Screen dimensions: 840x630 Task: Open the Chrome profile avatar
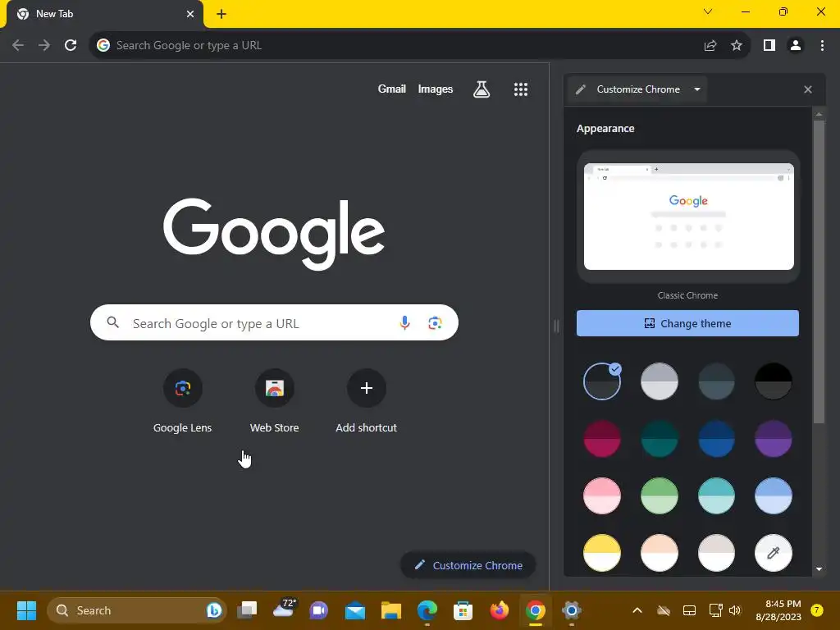pyautogui.click(x=796, y=46)
